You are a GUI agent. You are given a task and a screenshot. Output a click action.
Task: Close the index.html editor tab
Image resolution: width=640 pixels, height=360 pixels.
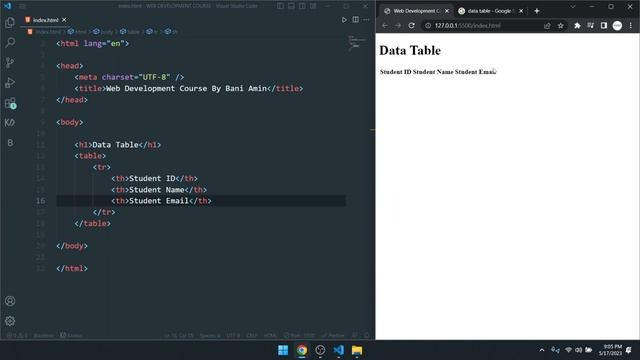[x=64, y=20]
